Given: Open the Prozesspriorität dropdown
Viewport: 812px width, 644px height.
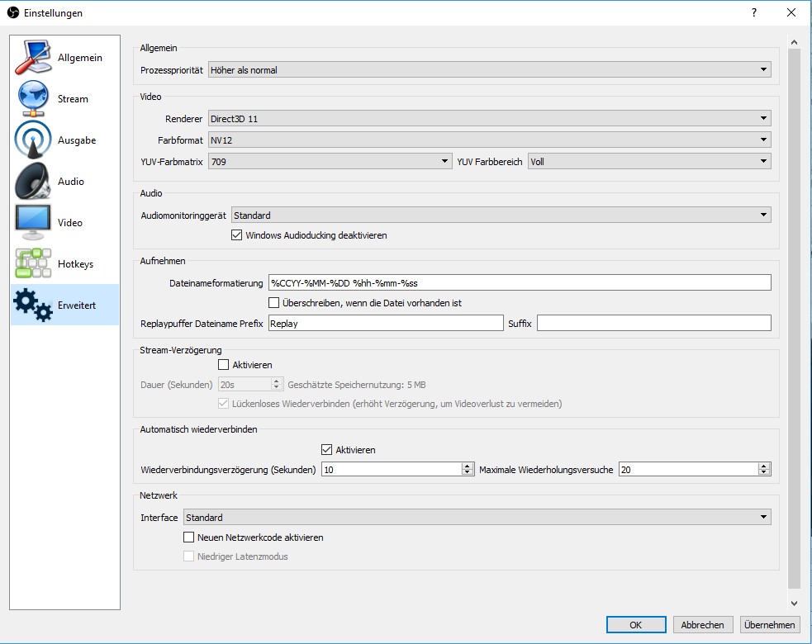Looking at the screenshot, I should [489, 70].
